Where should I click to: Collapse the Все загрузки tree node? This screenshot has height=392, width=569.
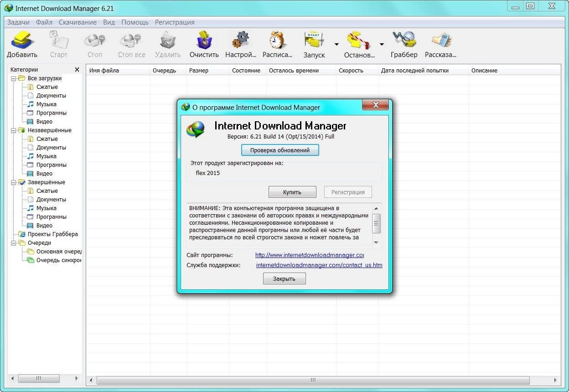[x=13, y=78]
